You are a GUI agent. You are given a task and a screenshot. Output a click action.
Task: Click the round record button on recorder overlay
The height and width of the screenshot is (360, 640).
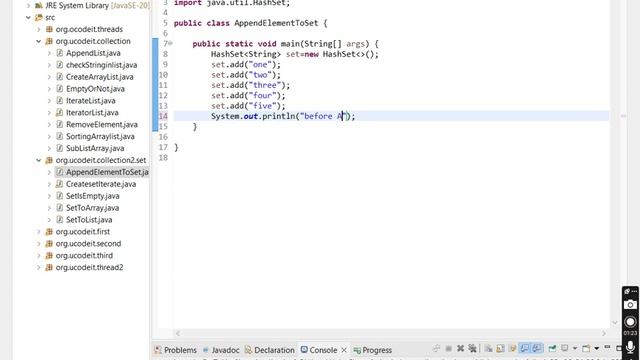coord(630,322)
